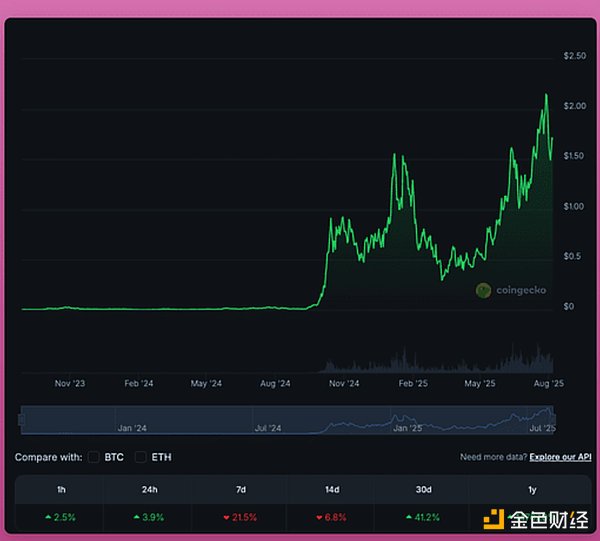The width and height of the screenshot is (600, 541).
Task: Click the left handle of range navigator
Action: [22, 420]
